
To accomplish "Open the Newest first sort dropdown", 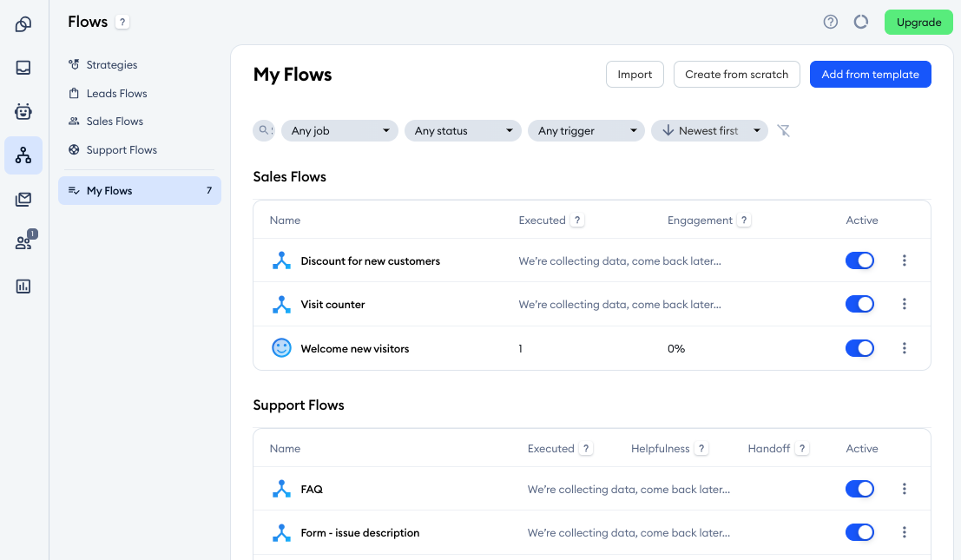I will [x=709, y=130].
